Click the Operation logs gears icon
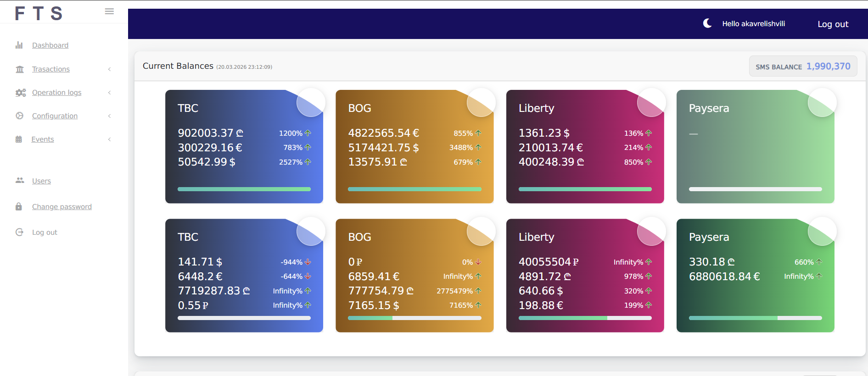 click(20, 93)
